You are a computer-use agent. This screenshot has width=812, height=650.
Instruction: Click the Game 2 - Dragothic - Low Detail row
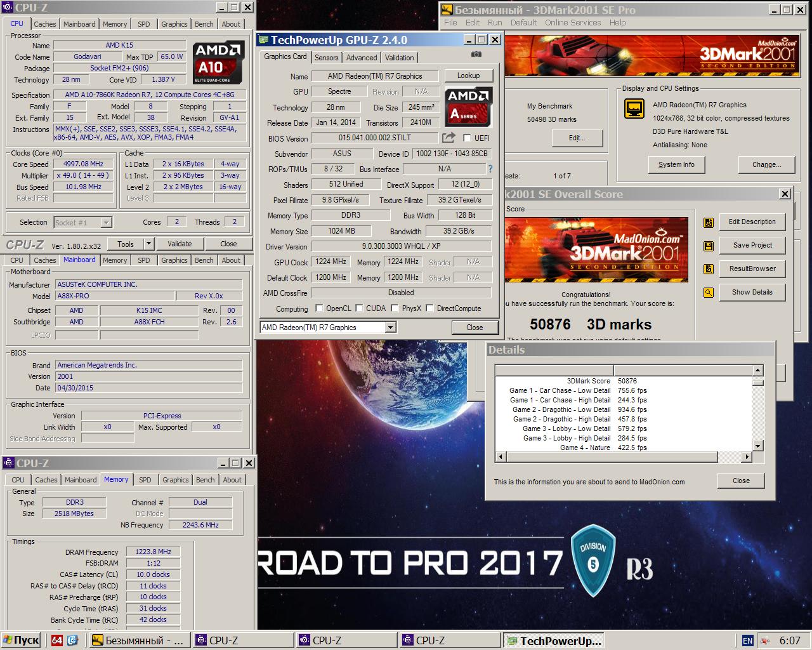click(624, 409)
